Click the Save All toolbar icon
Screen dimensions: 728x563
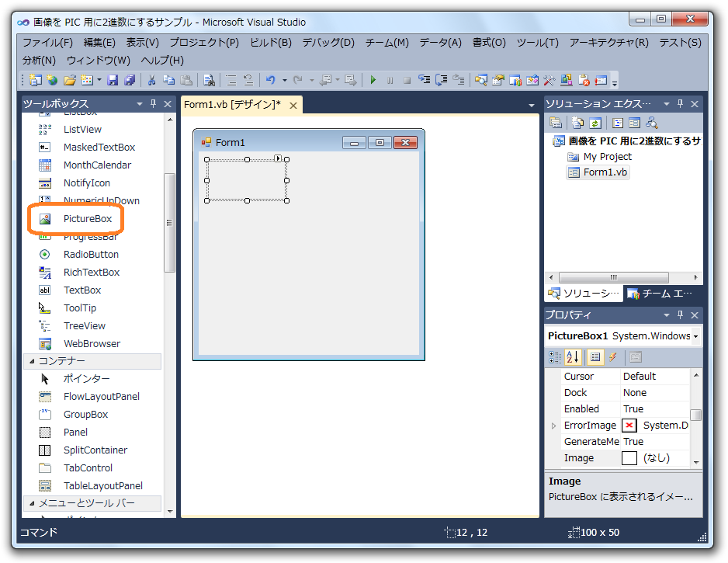pyautogui.click(x=130, y=80)
